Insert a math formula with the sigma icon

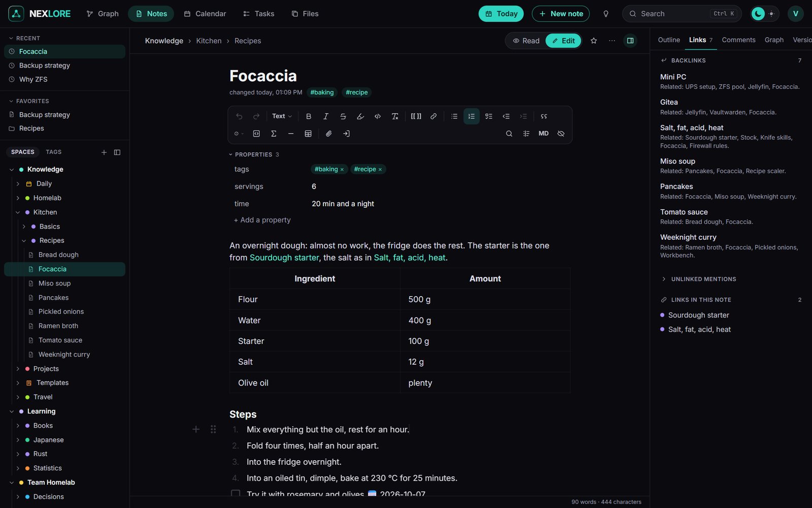[x=274, y=134]
